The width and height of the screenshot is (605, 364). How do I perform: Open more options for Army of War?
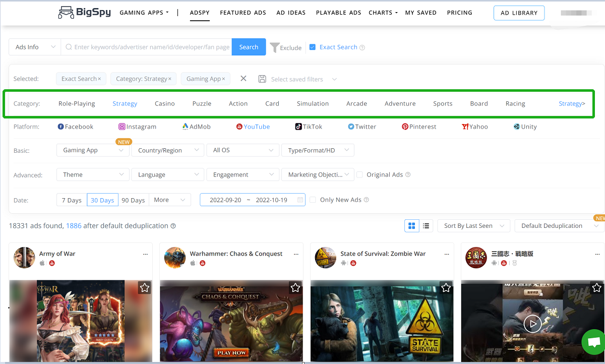click(x=146, y=254)
